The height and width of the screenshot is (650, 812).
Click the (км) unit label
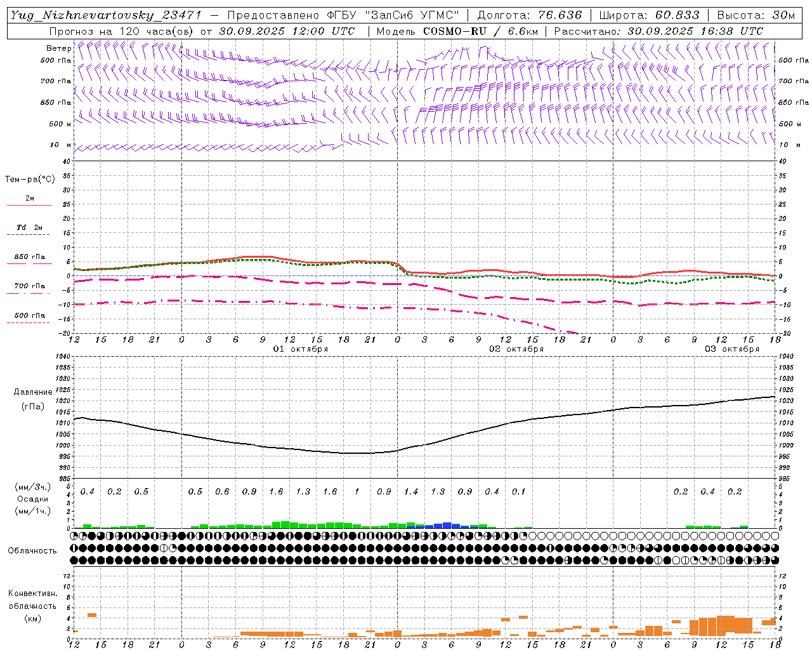pos(33,618)
